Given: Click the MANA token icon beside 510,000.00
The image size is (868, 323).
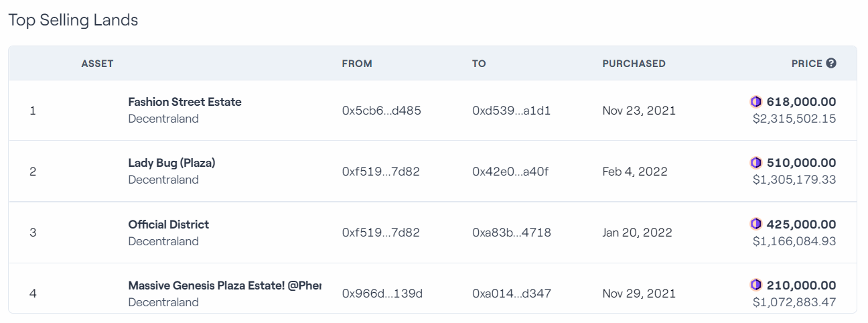Looking at the screenshot, I should [756, 163].
